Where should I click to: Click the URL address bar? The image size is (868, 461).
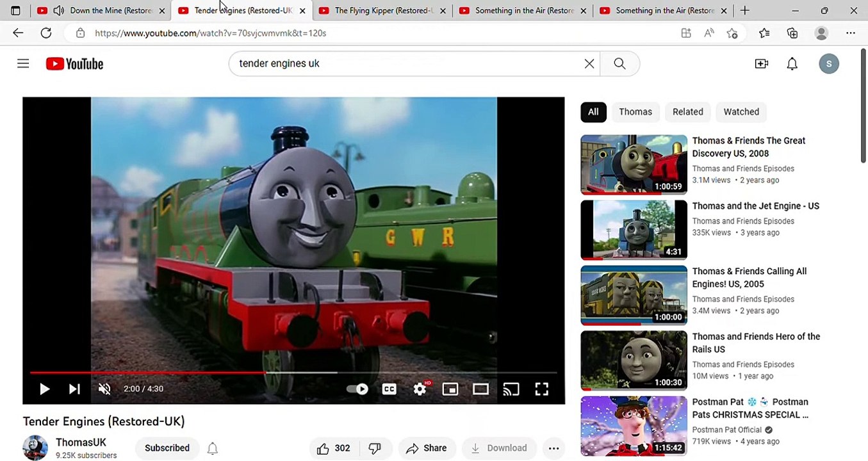click(384, 33)
